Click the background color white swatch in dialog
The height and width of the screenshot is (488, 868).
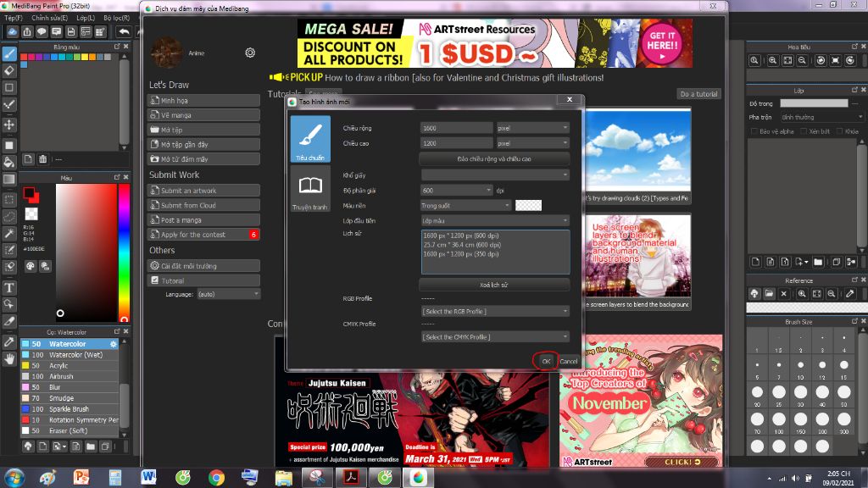[529, 206]
